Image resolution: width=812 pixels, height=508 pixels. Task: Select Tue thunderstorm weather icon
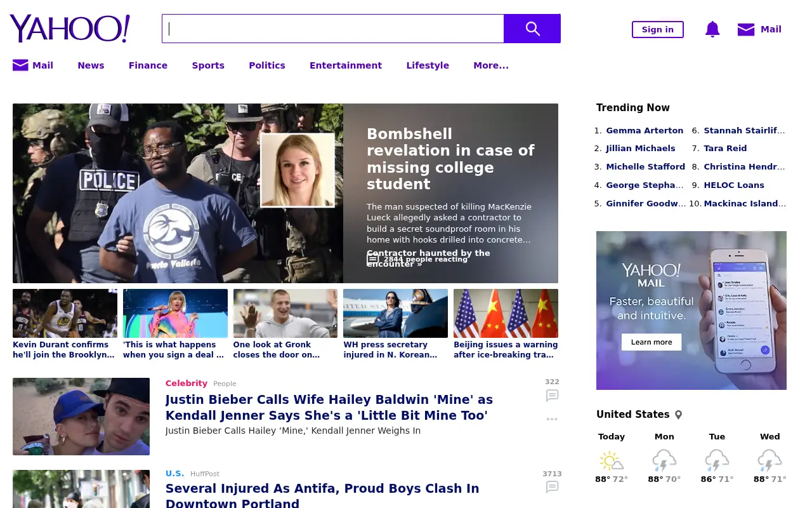pyautogui.click(x=717, y=460)
